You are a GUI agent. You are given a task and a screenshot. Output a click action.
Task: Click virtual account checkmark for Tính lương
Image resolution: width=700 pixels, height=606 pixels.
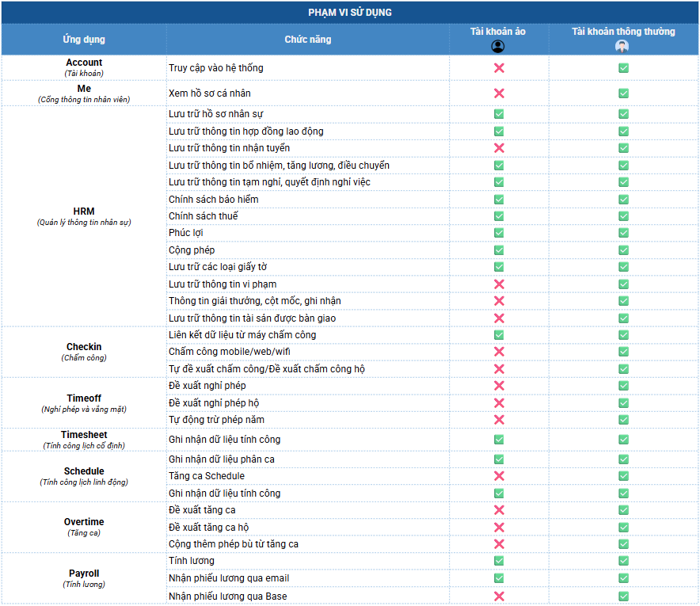tap(499, 560)
